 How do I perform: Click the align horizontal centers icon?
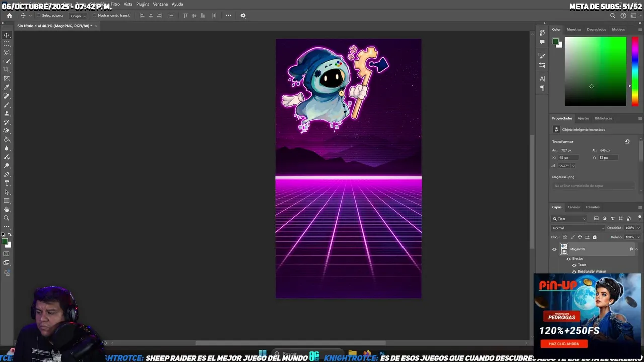pyautogui.click(x=151, y=16)
